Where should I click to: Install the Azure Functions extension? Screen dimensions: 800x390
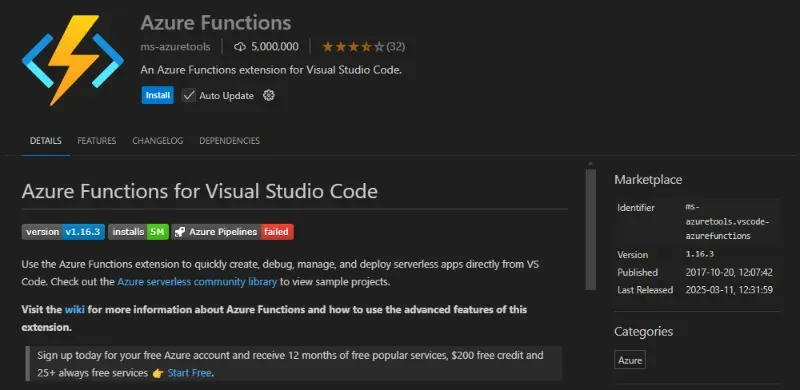click(158, 95)
